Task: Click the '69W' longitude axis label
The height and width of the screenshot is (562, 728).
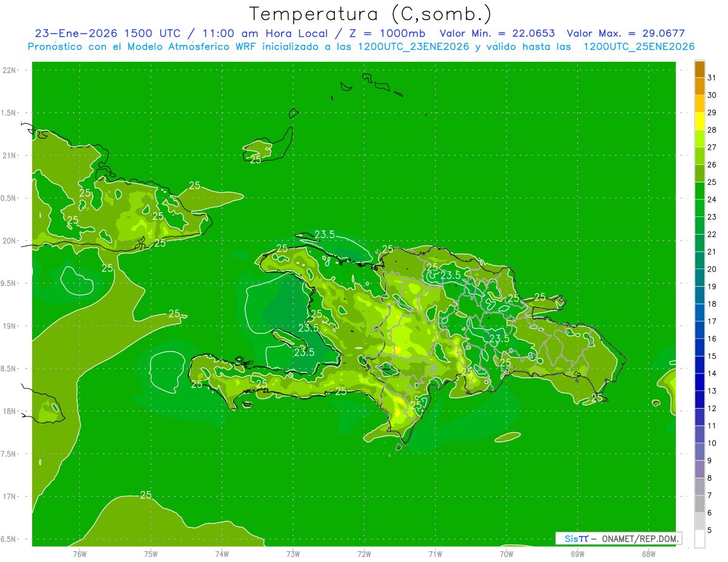Action: coord(578,554)
